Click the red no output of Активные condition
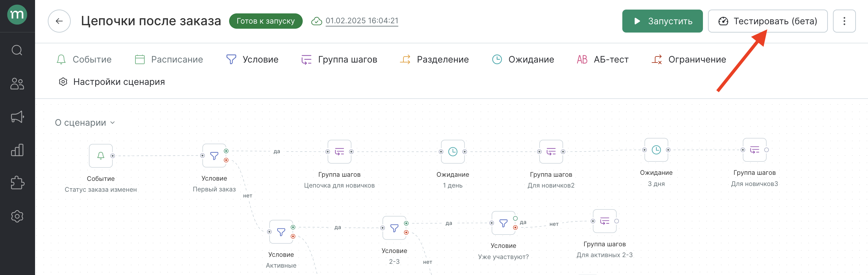The width and height of the screenshot is (868, 275). click(293, 236)
